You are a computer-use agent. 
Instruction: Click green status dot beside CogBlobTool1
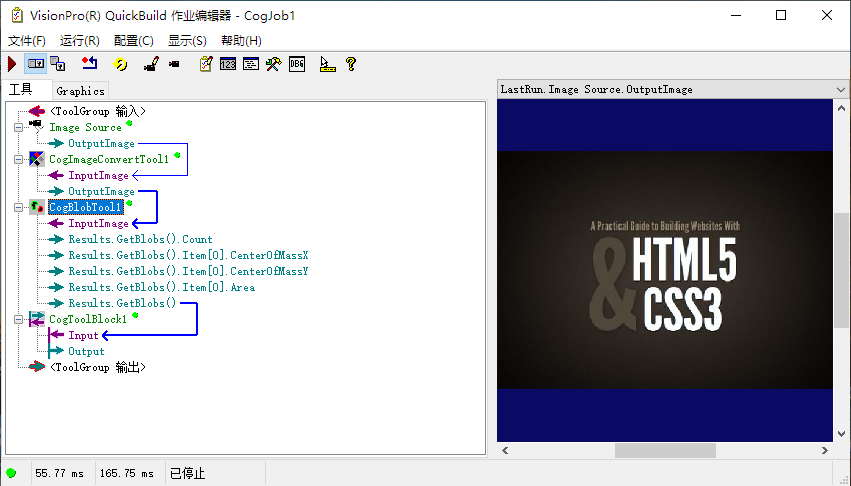coord(129,204)
